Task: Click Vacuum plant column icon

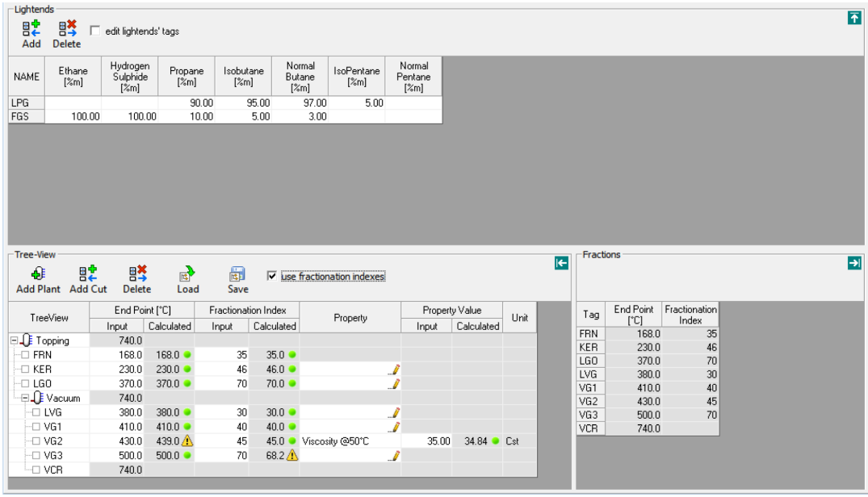Action: [x=37, y=398]
